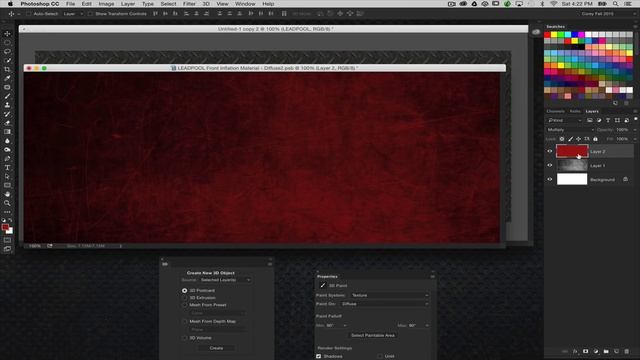This screenshot has height=360, width=640.
Task: Select the 3D Postcard radio button
Action: [184, 291]
